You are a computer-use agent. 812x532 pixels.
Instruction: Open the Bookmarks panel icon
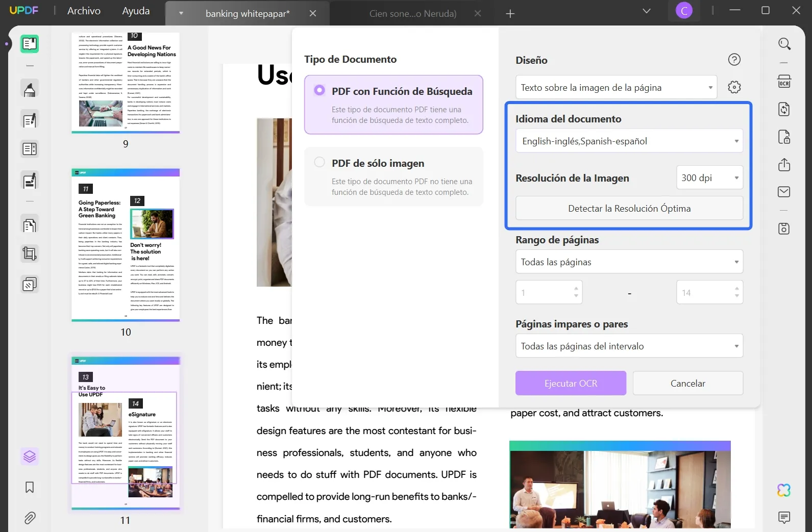(x=30, y=488)
